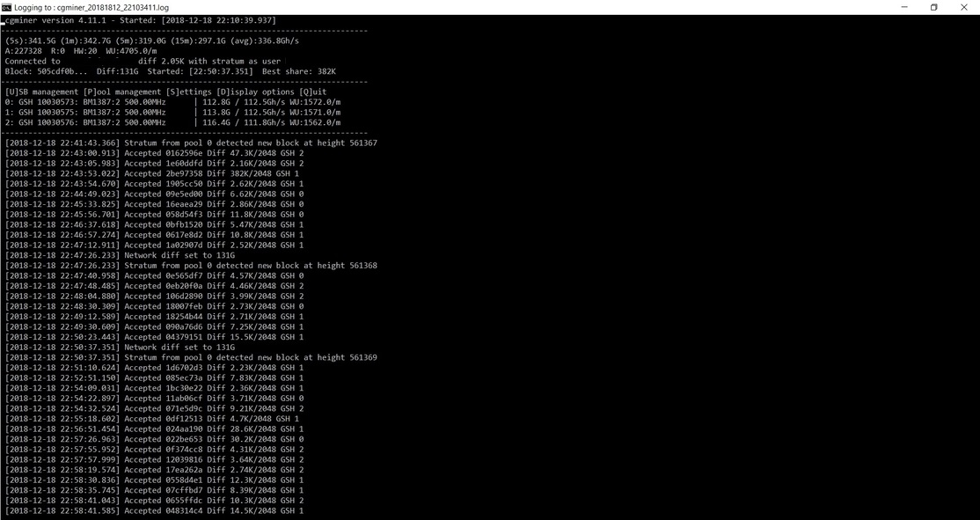Click the window title 'Logging to : cgminer_20181812_22103411.log'
Screen dimensions: 980x520
pos(91,8)
